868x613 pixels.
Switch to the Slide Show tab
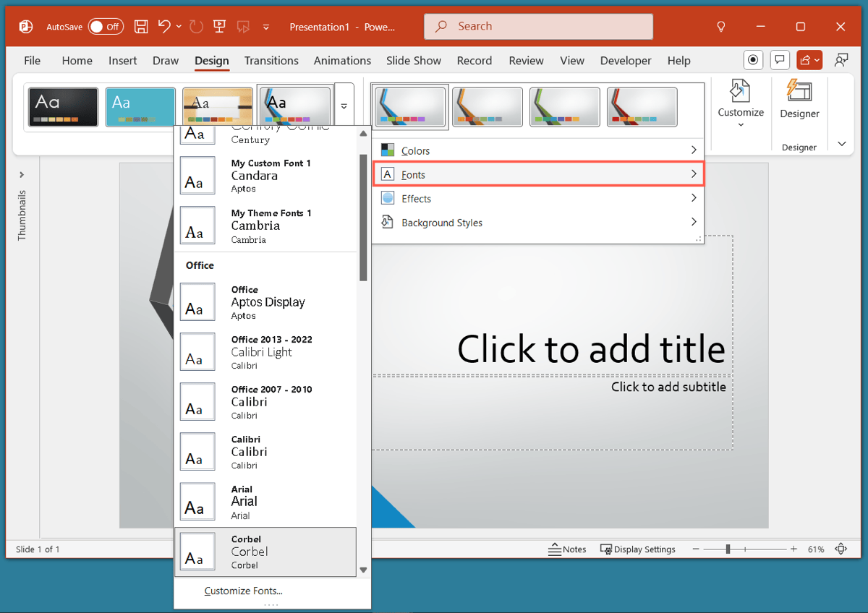[414, 61]
